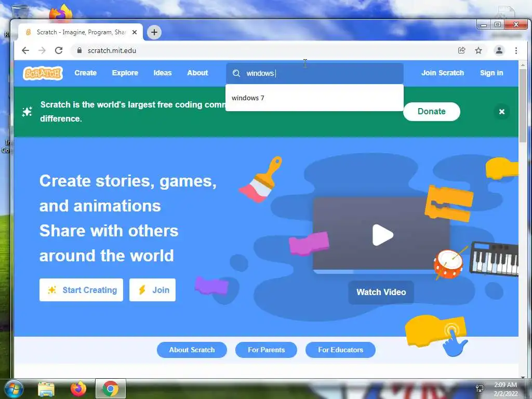Bookmark this page with the star icon
This screenshot has height=399, width=532.
pos(478,50)
